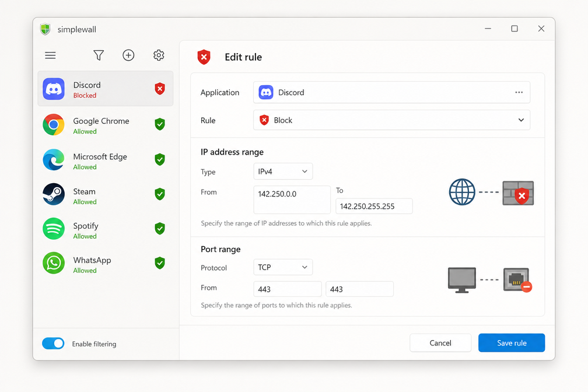Click the green allowed shield for Steam

pyautogui.click(x=160, y=194)
